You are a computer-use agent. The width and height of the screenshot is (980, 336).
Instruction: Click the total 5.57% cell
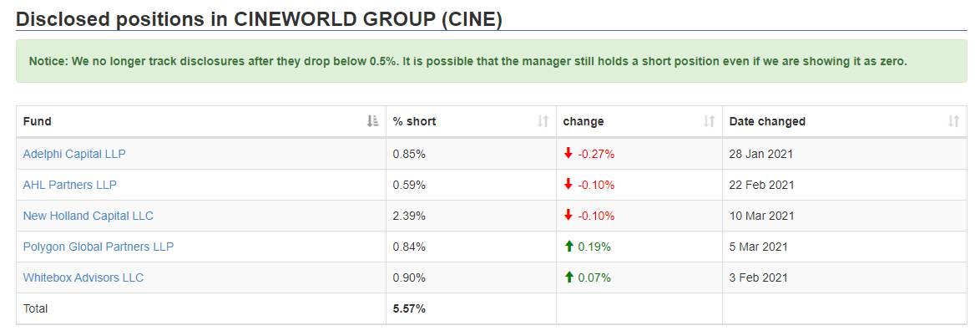pyautogui.click(x=472, y=308)
